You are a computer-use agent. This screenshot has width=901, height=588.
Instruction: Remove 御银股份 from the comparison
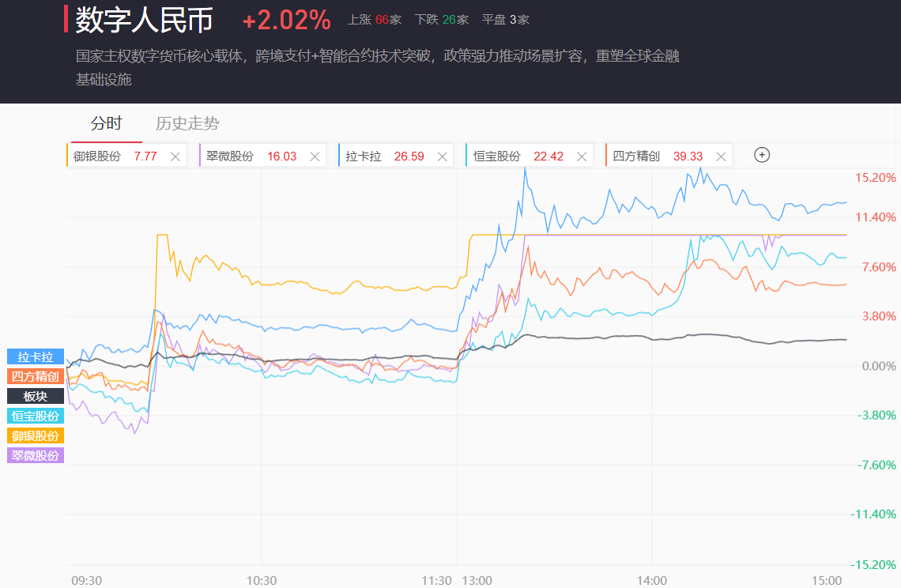pos(175,156)
